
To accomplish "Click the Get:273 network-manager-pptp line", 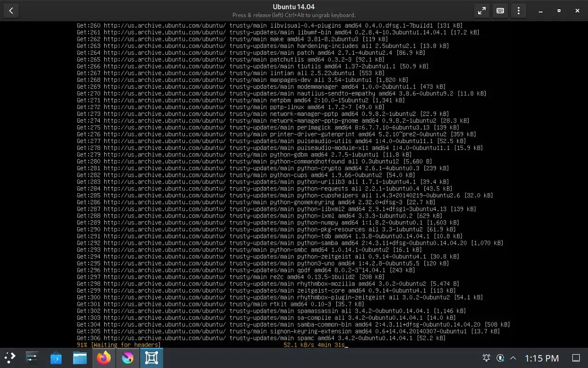I will point(263,114).
